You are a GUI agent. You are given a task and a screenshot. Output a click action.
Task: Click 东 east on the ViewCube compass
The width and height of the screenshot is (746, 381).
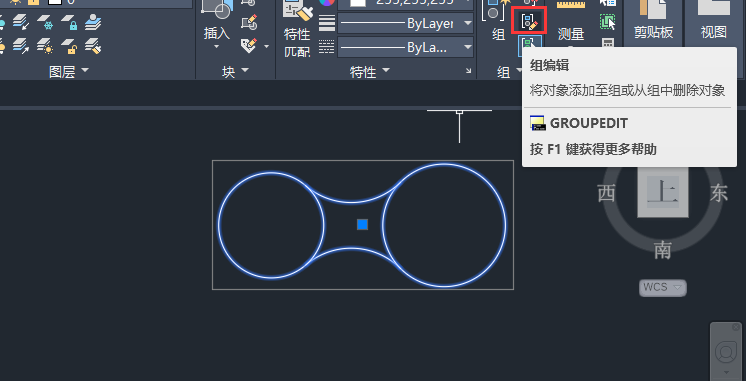point(719,194)
